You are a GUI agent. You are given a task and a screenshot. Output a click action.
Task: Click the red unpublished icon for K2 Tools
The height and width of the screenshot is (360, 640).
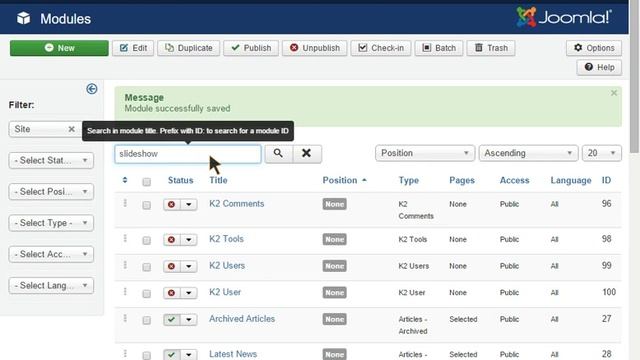click(x=171, y=239)
